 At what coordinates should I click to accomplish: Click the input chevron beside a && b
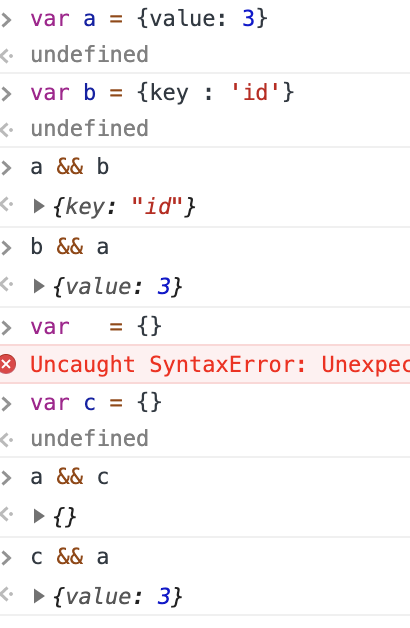6,167
